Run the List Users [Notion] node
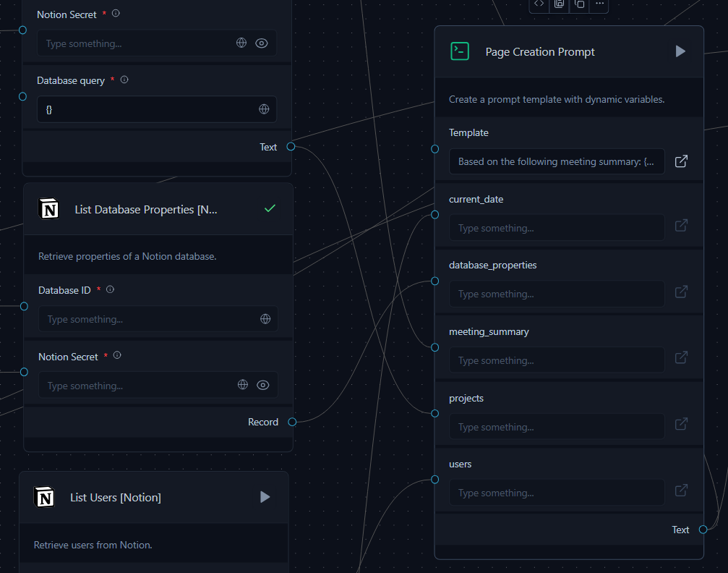728x573 pixels. [265, 497]
